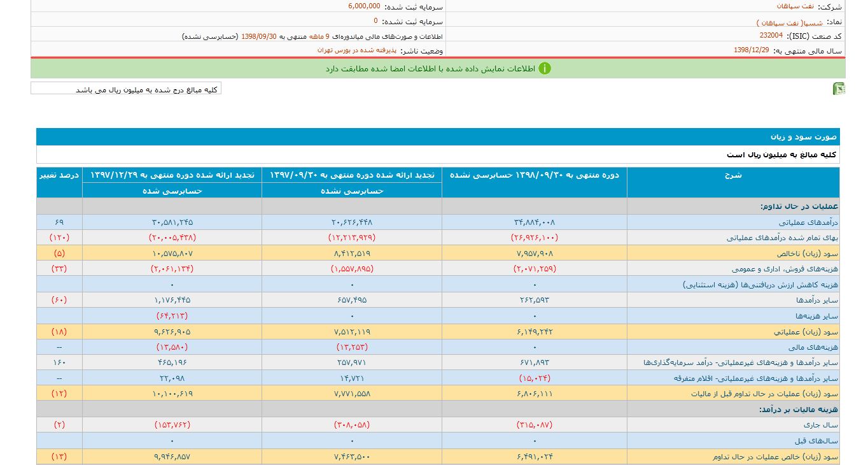Click the 'شرح' column header
Image resolution: width=868 pixels, height=465 pixels.
tap(733, 175)
